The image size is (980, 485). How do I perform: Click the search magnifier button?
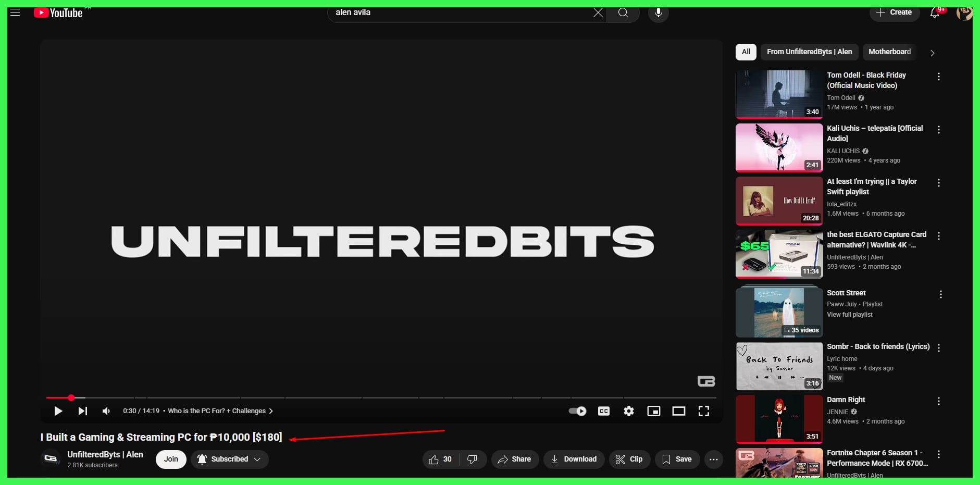pyautogui.click(x=623, y=13)
